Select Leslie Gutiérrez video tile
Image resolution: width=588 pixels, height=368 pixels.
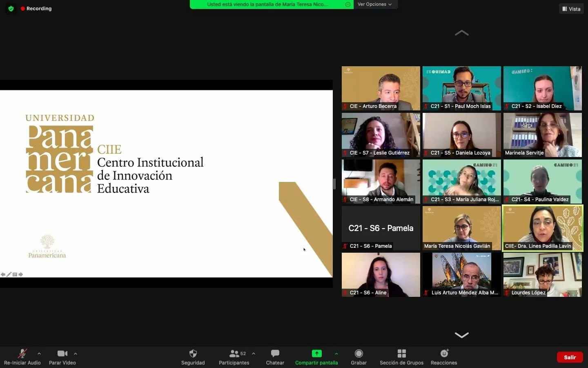pyautogui.click(x=381, y=135)
